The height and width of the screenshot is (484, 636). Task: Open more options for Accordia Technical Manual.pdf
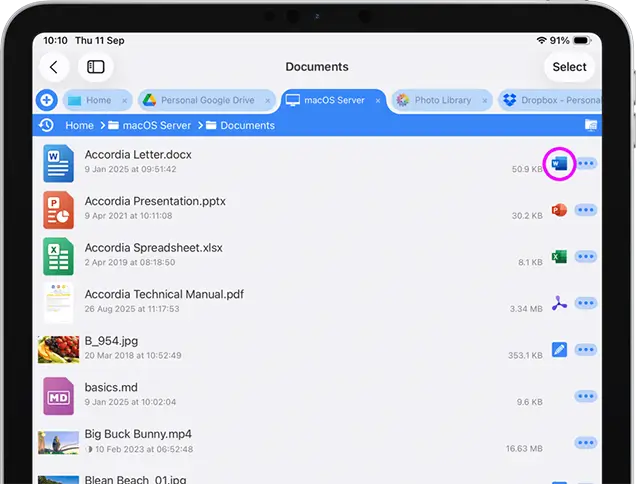pyautogui.click(x=586, y=303)
